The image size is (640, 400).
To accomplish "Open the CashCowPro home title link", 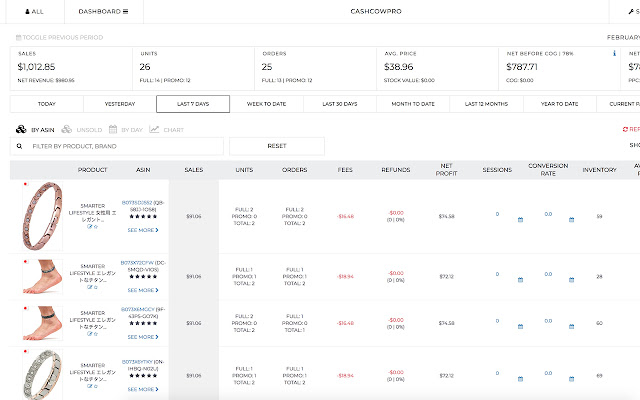I will click(376, 11).
